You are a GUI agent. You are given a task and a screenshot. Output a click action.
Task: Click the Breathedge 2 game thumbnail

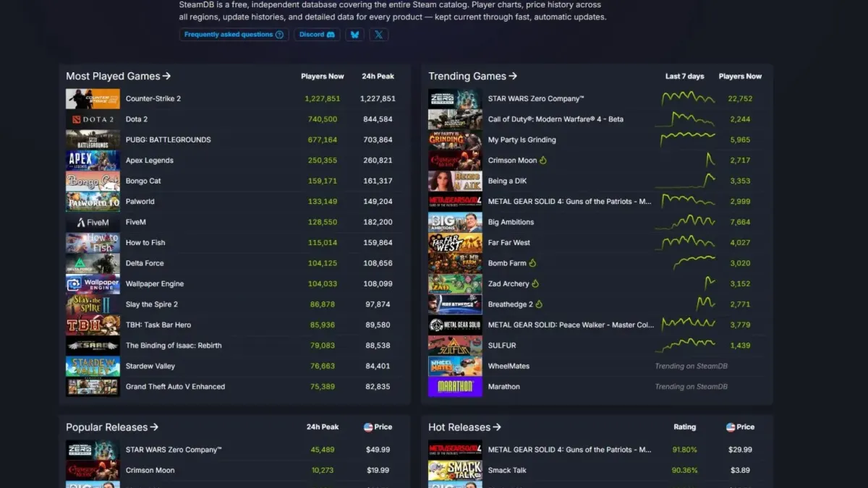(x=455, y=304)
